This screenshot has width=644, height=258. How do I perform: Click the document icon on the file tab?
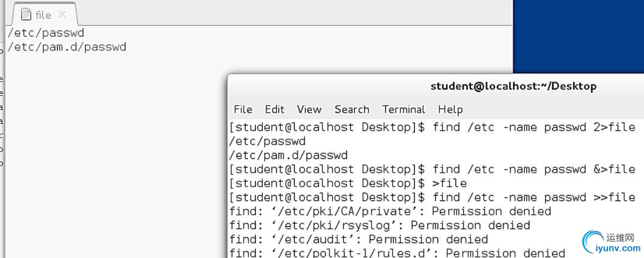click(26, 14)
